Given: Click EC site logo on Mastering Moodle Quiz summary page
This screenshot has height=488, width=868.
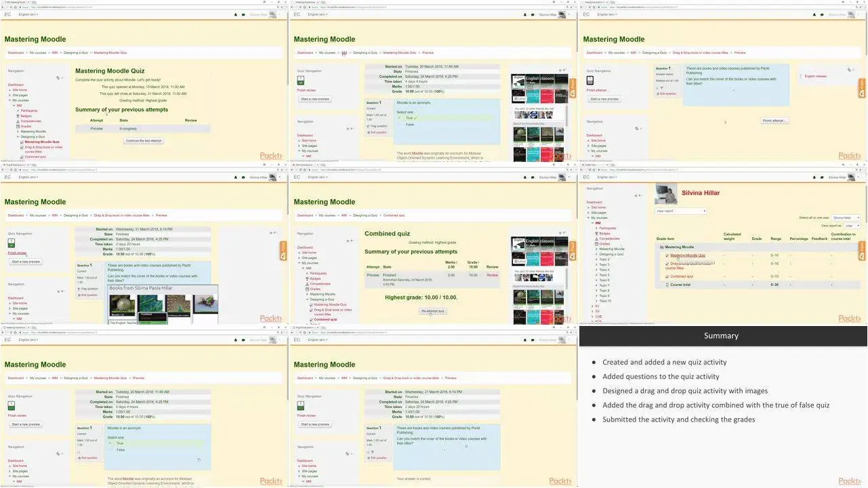Looking at the screenshot, I should [7, 14].
